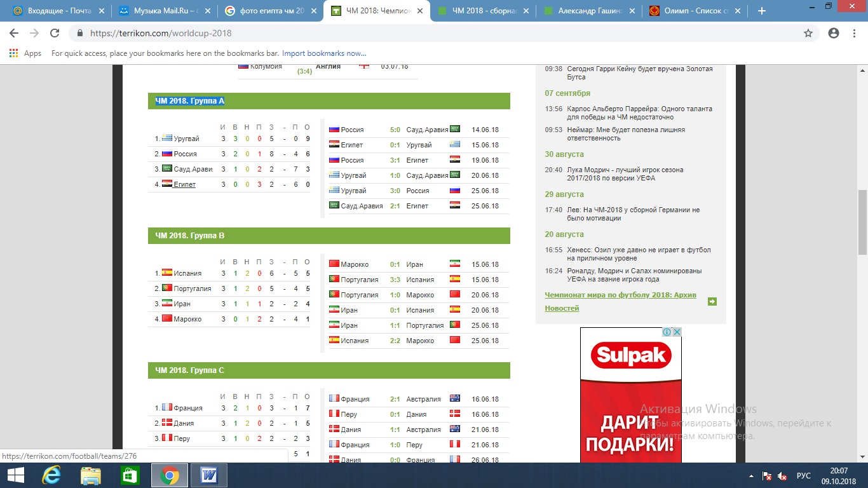Open Чемпионат мира по футболу 2018: Архив Новостей link
This screenshot has height=488, width=868.
(620, 302)
